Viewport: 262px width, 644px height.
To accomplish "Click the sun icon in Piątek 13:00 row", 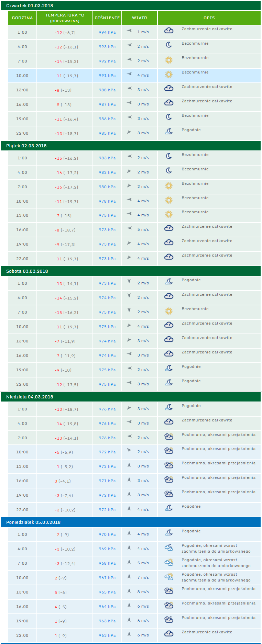I will [168, 214].
